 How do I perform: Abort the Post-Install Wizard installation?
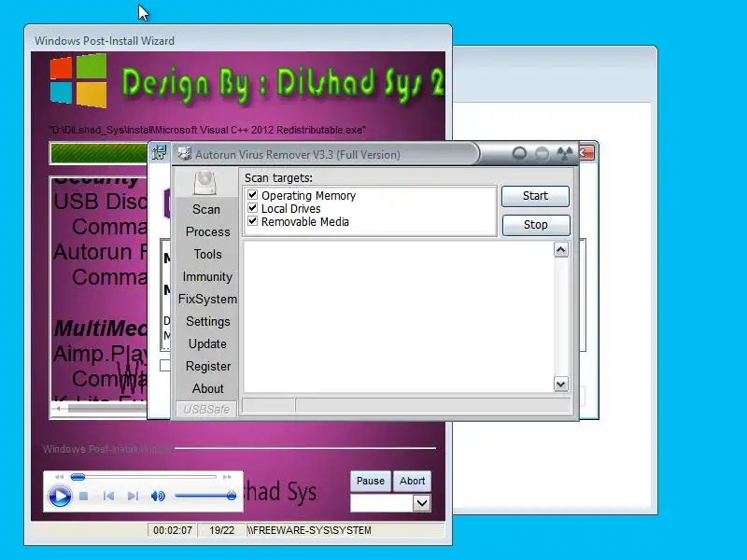pyautogui.click(x=412, y=481)
